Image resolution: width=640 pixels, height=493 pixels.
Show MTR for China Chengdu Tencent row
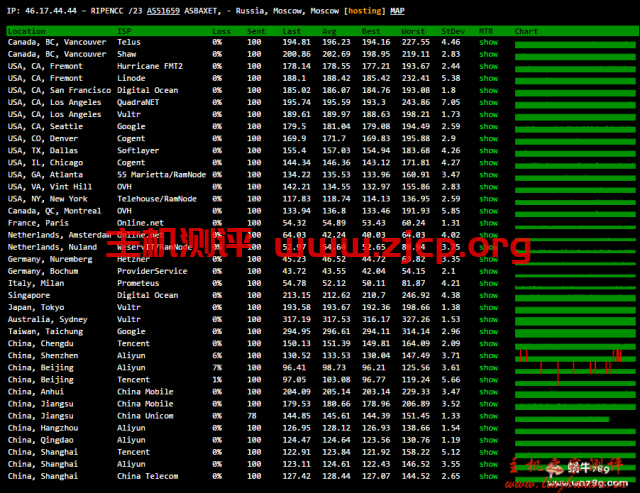pos(489,344)
